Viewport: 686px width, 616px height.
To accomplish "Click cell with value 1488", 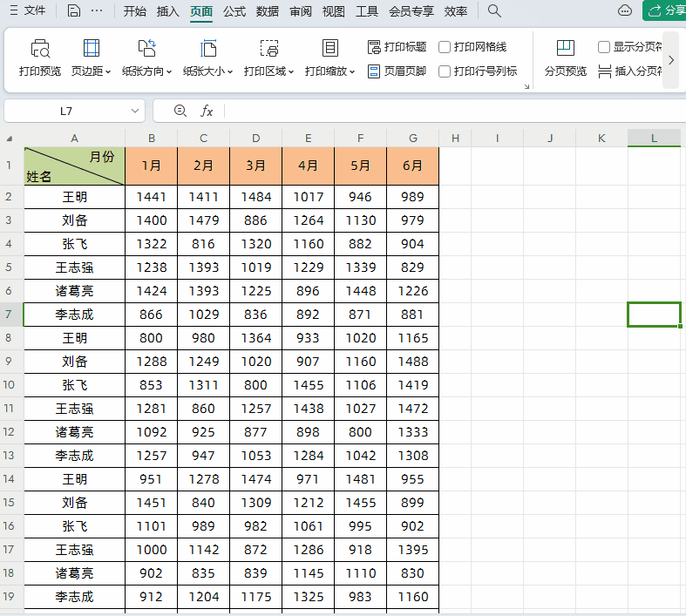I will (x=412, y=362).
